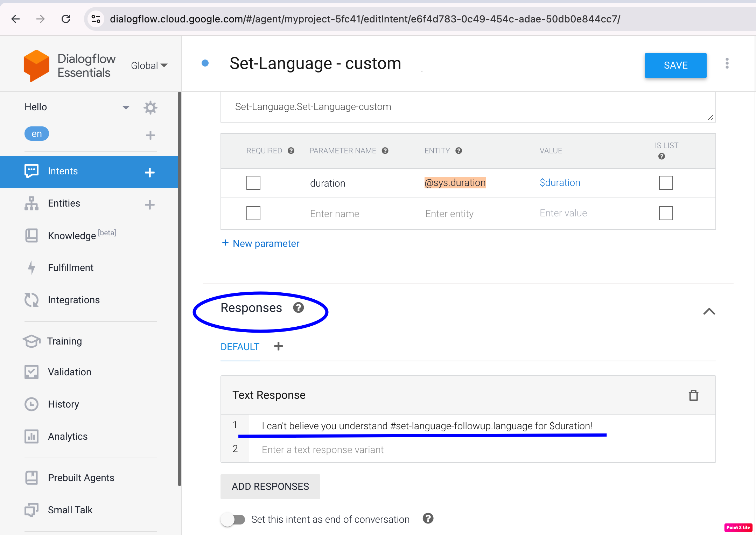
Task: Open the Global region dropdown
Action: [x=149, y=65]
